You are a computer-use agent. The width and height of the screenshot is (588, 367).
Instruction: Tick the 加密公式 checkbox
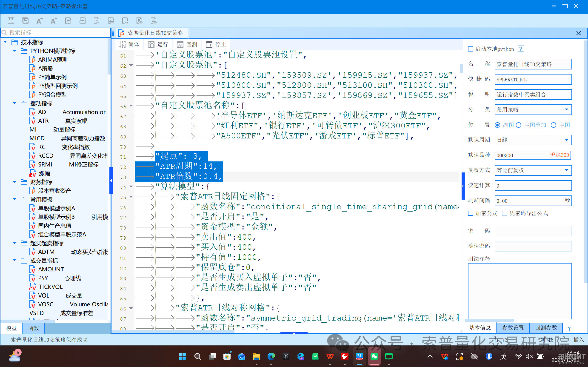point(471,213)
